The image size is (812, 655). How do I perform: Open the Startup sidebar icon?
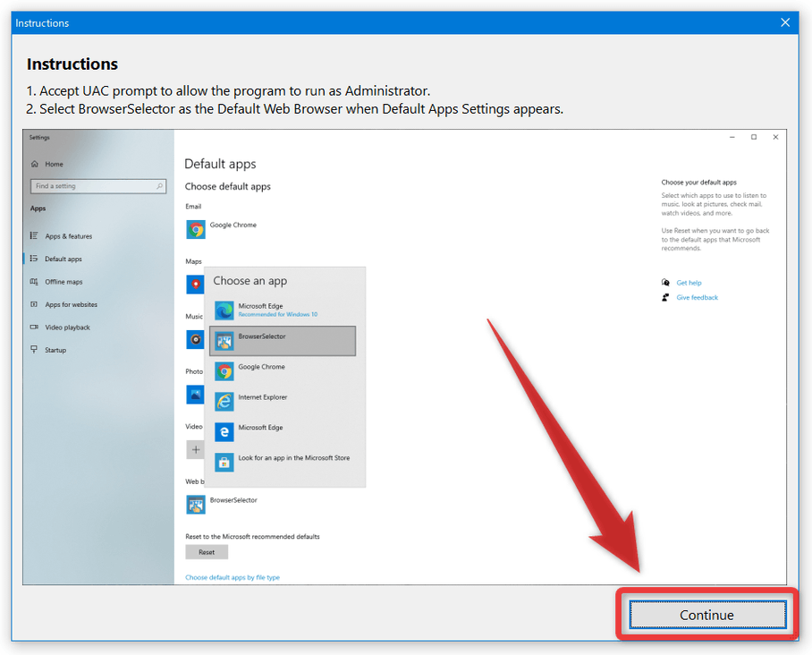[x=34, y=350]
